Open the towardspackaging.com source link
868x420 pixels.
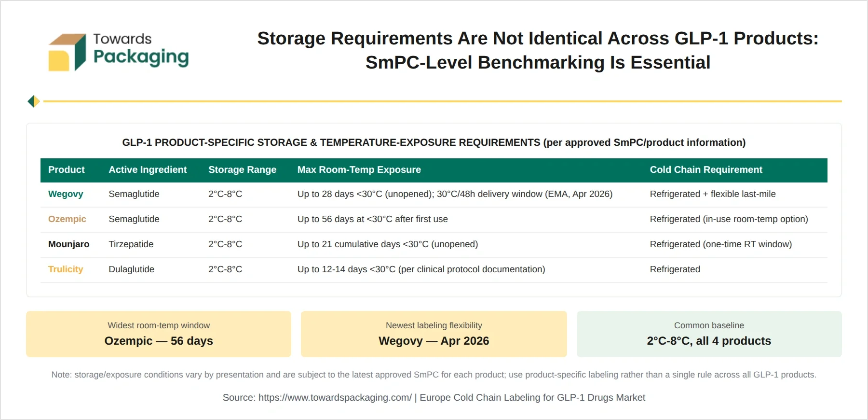click(x=335, y=397)
